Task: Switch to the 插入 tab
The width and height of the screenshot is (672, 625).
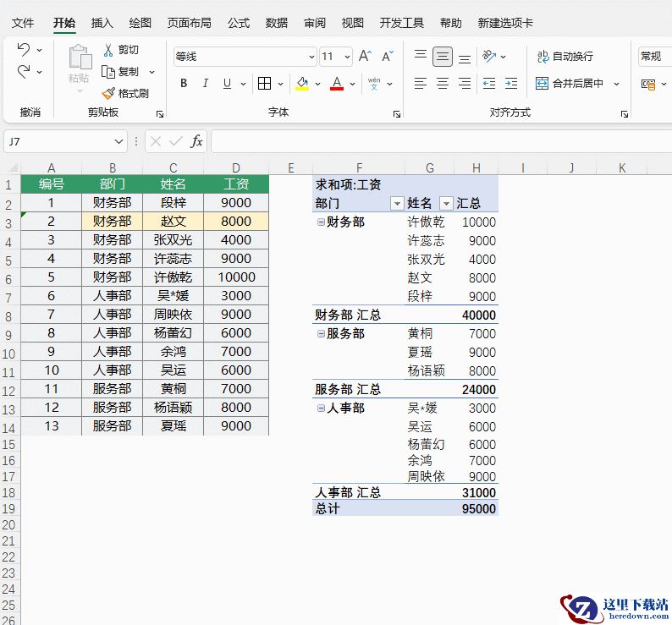Action: pos(102,23)
